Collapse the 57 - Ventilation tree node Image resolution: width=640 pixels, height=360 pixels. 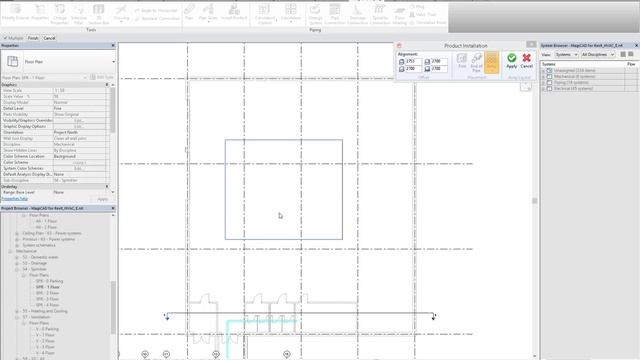pyautogui.click(x=17, y=317)
